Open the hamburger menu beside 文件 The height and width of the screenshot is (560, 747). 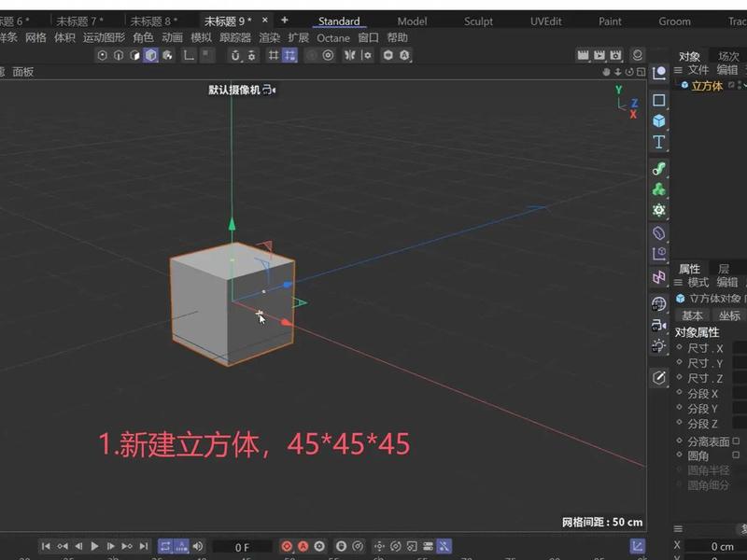pos(678,70)
